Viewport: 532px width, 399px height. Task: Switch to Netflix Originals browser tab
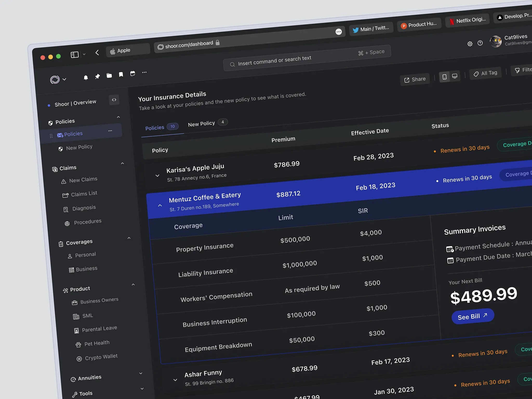tap(467, 20)
